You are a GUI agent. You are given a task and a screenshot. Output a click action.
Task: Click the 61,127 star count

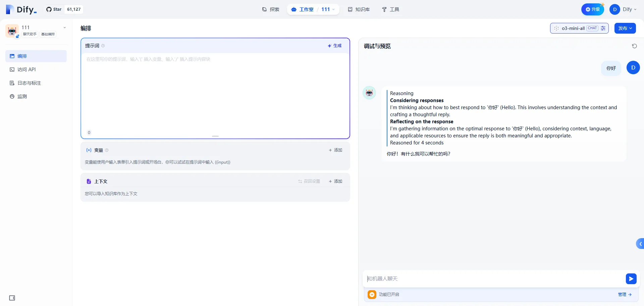point(74,9)
